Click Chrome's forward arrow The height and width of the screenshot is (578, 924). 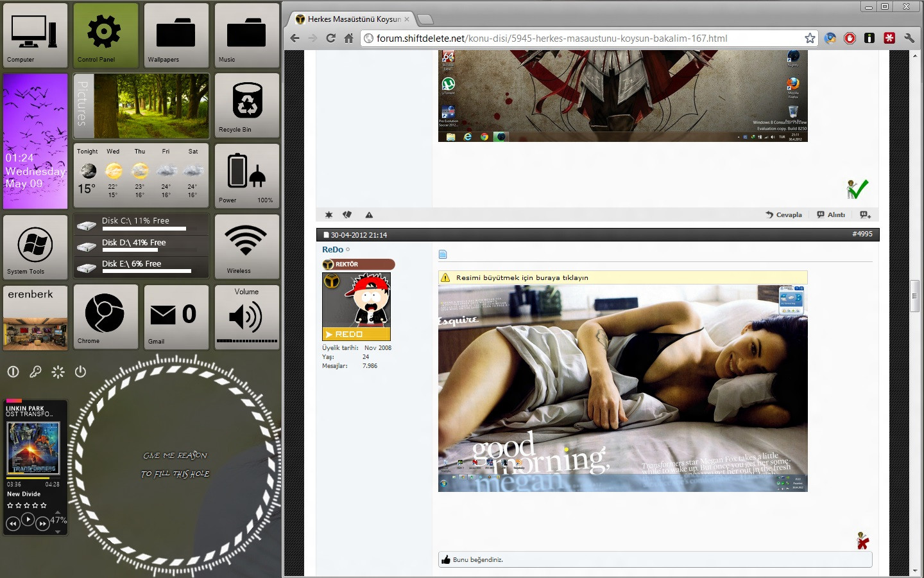click(312, 39)
